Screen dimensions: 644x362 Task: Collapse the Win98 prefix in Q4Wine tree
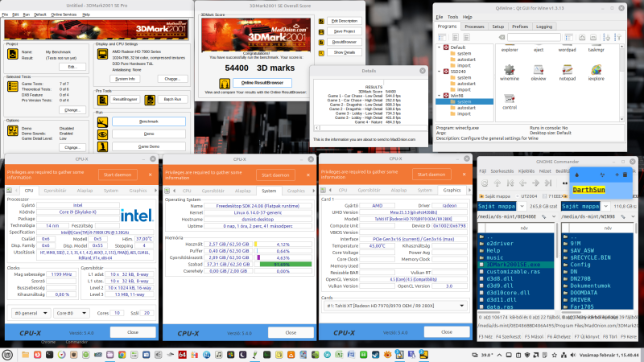pos(439,96)
